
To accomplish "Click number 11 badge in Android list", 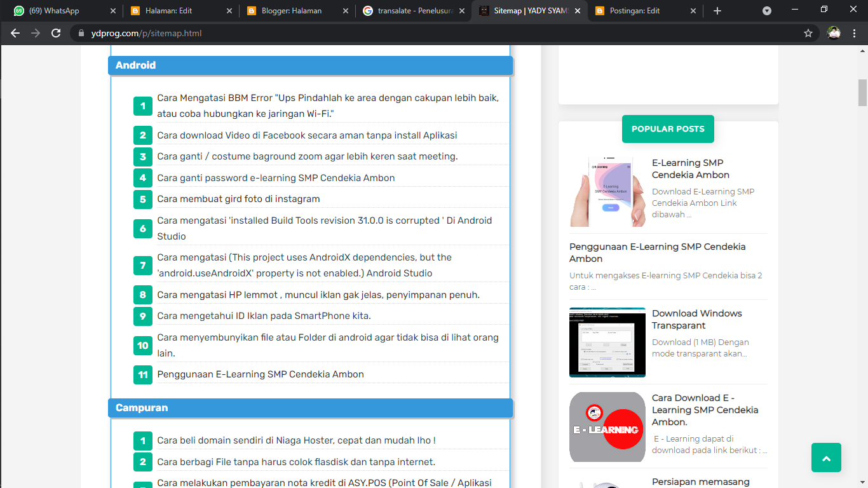I will click(143, 375).
